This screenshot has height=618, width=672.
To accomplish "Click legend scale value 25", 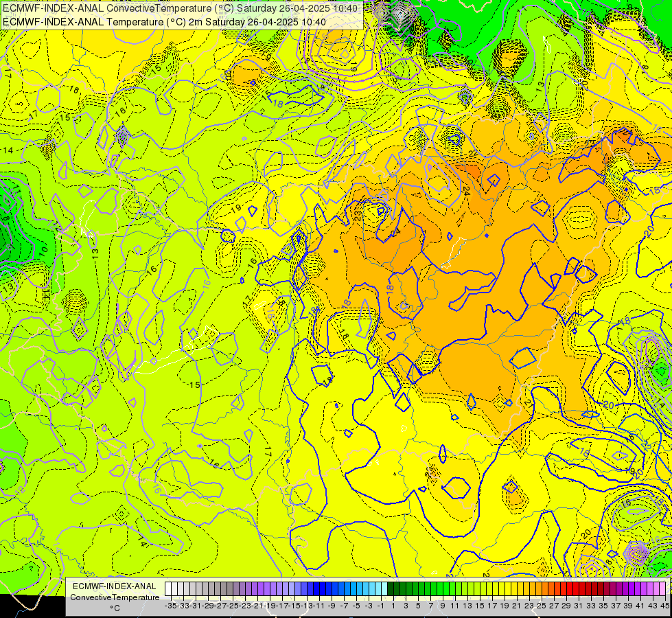I will (542, 606).
